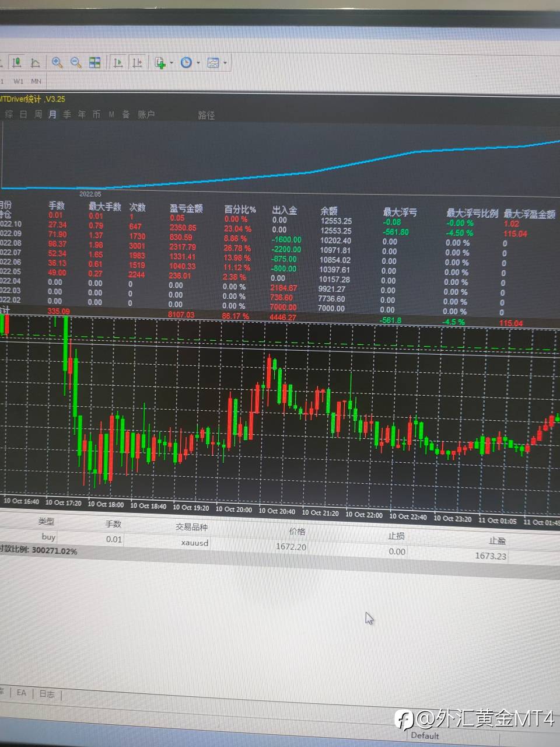
Task: Tile chart windows
Action: coord(94,62)
